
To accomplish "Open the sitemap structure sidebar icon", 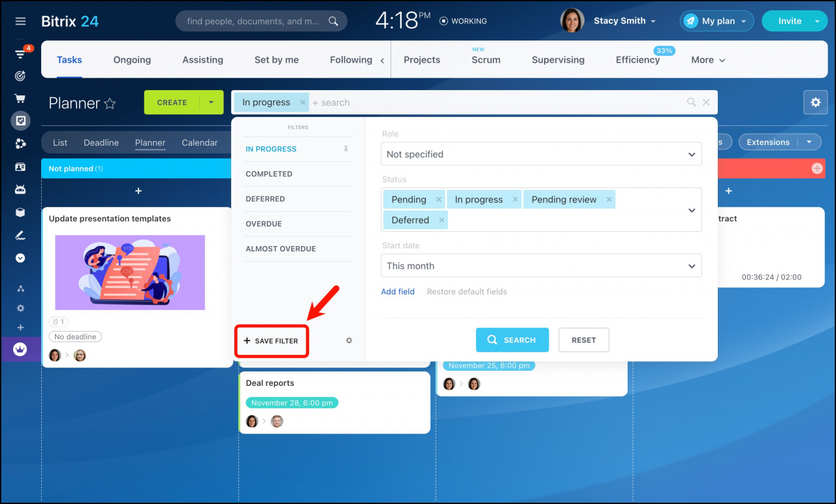I will point(20,289).
